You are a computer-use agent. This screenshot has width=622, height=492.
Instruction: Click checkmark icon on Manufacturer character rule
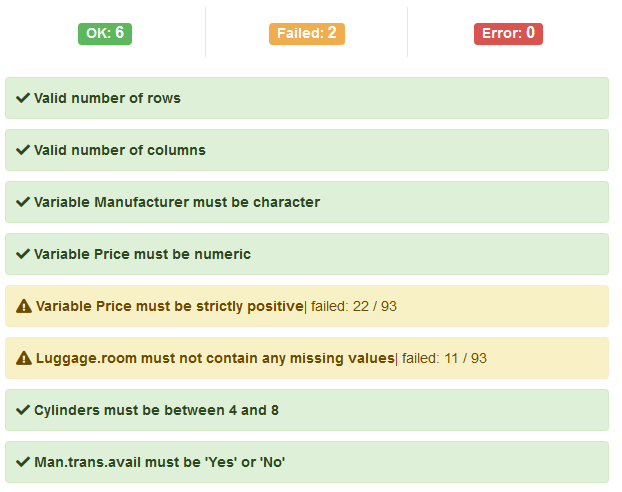(x=23, y=202)
